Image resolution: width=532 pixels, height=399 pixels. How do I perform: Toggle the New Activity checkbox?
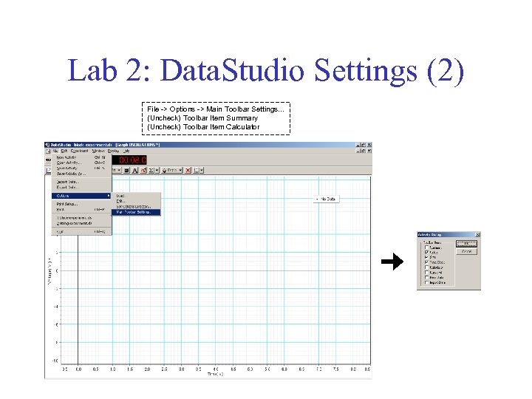click(x=427, y=278)
